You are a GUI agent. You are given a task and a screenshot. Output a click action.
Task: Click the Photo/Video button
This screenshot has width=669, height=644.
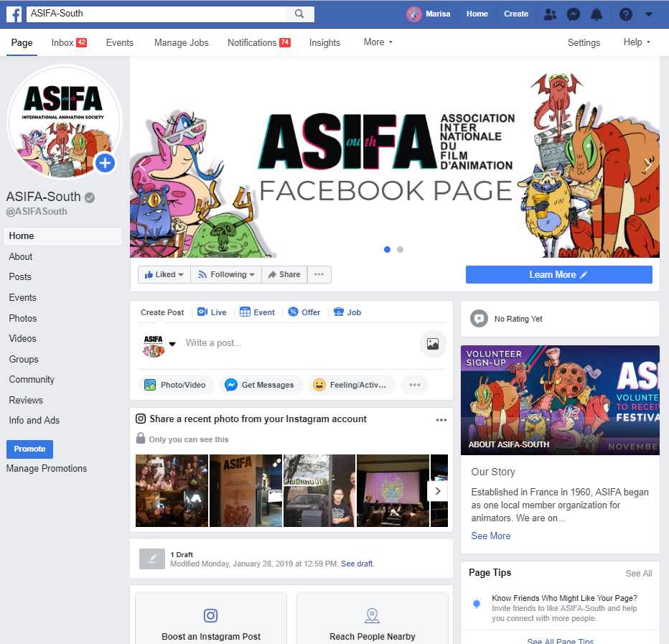[x=176, y=385]
